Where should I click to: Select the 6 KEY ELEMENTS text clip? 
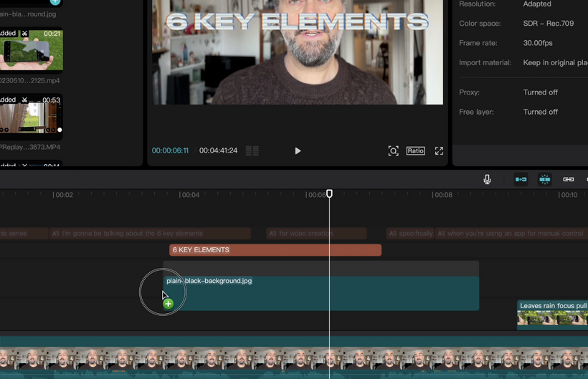(x=275, y=250)
